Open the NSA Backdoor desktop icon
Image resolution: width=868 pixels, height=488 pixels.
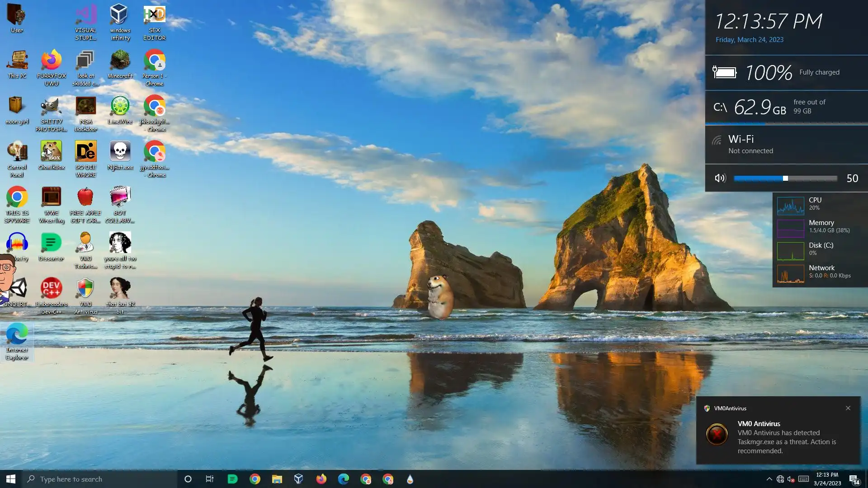coord(85,107)
